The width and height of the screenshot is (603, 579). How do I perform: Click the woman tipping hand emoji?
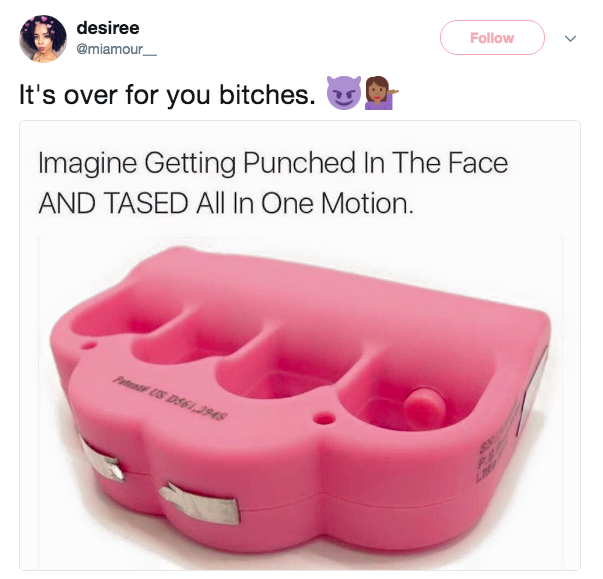coord(380,93)
